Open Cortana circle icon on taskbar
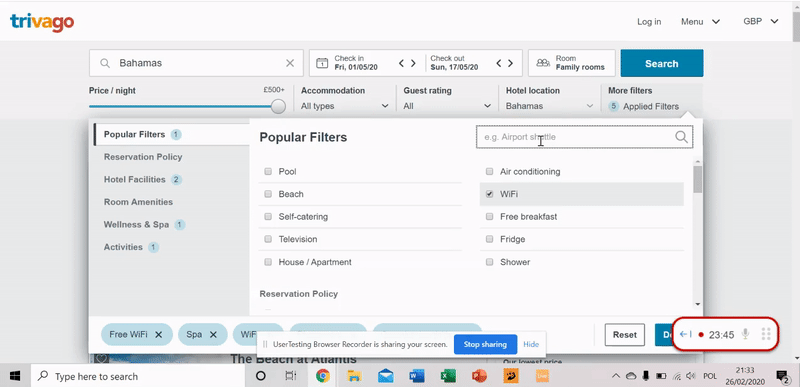800x387 pixels. (x=260, y=376)
